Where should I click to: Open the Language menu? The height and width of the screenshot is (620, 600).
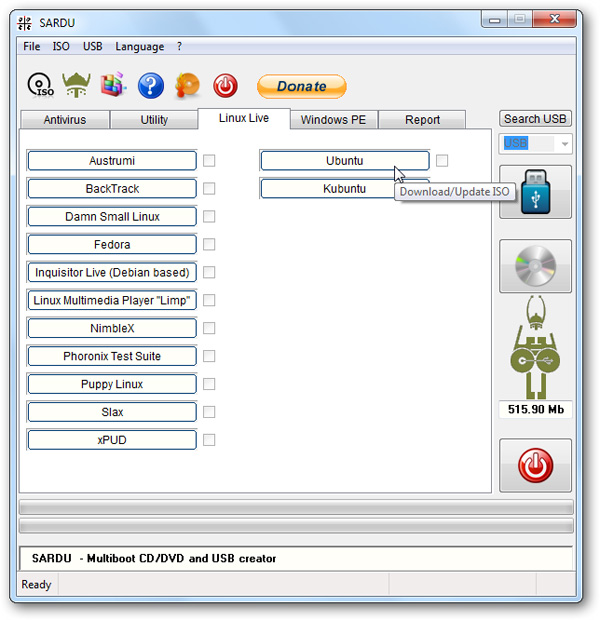pyautogui.click(x=140, y=47)
